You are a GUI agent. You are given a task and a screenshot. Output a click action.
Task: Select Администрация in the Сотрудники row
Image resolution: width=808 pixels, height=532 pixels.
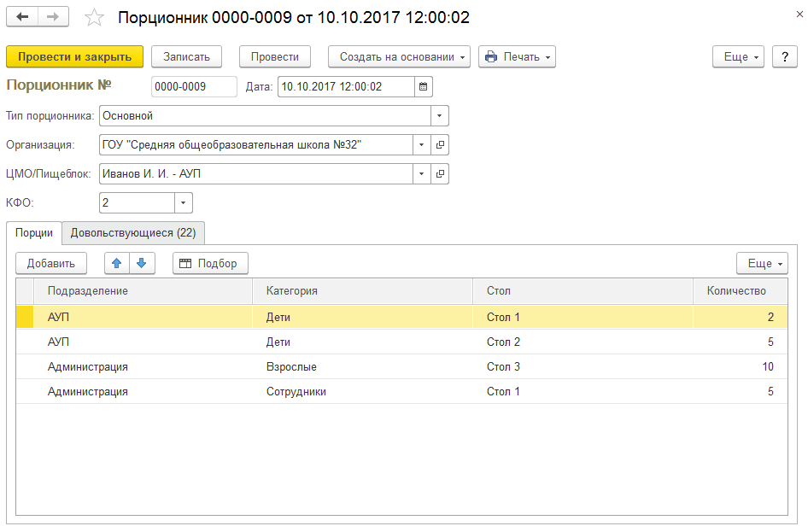pos(143,391)
